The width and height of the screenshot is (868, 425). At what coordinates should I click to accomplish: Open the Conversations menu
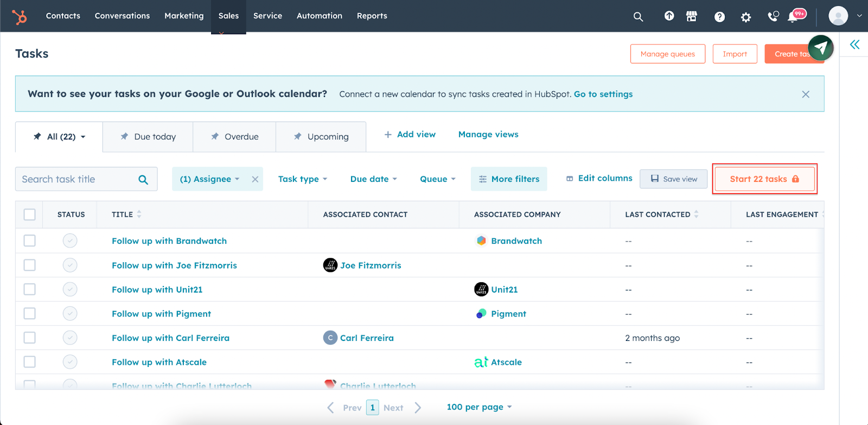tap(122, 16)
